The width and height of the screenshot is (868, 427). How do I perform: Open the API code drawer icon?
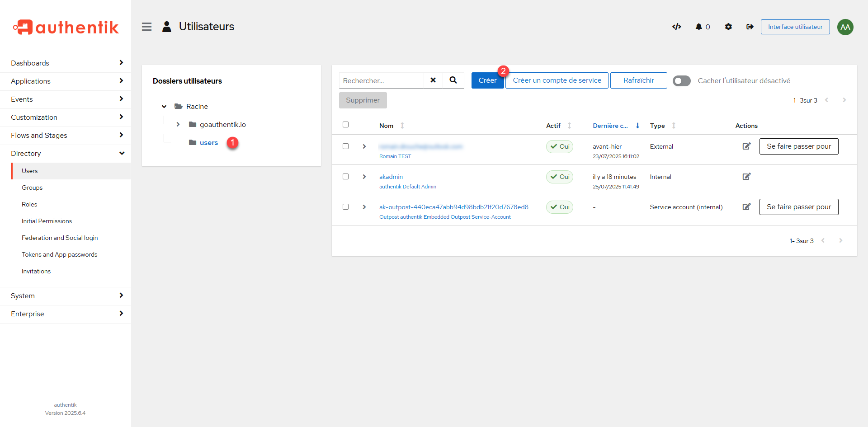676,27
